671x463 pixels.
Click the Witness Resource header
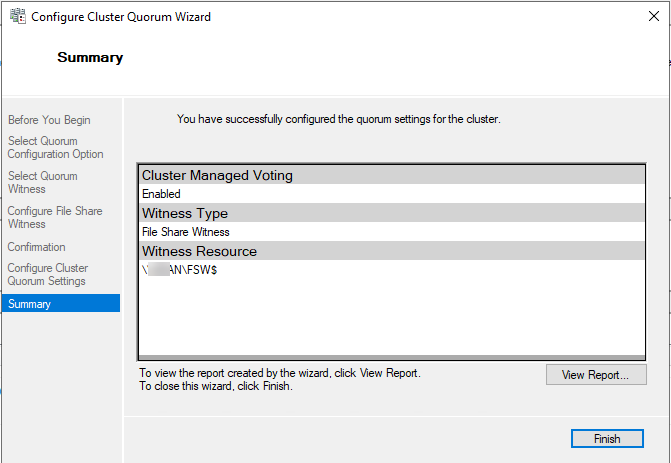(392, 251)
